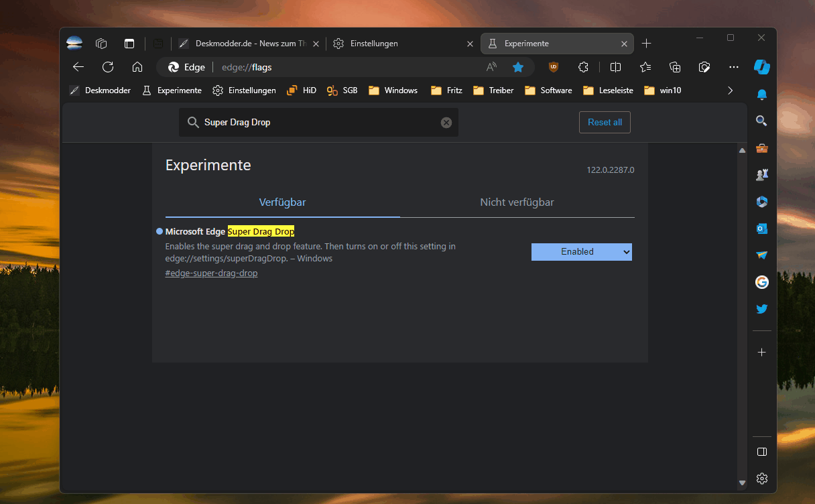
Task: Open the Software favorites folder
Action: [548, 90]
